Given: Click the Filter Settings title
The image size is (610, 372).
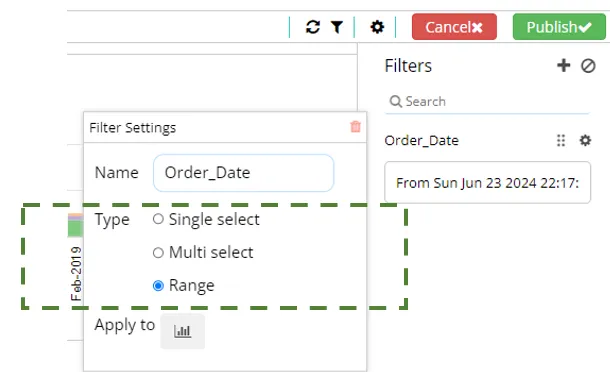Looking at the screenshot, I should [133, 128].
